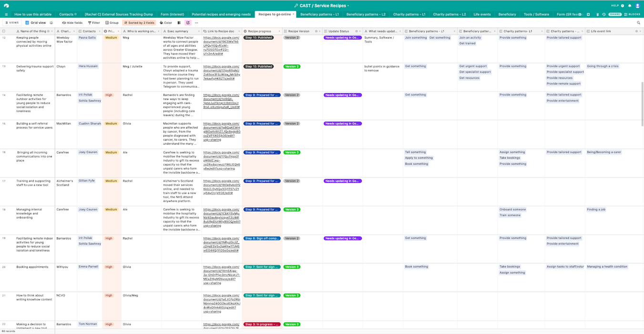Screen dimensions: 644x334
Task: Click the Help question mark icon
Action: [x=623, y=6]
